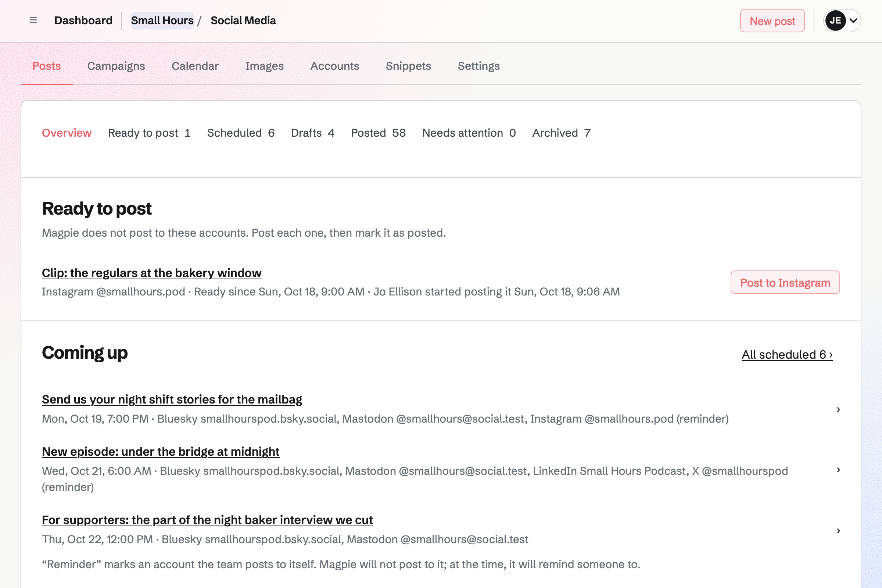Select the Overview filter
The width and height of the screenshot is (882, 588).
tap(67, 133)
